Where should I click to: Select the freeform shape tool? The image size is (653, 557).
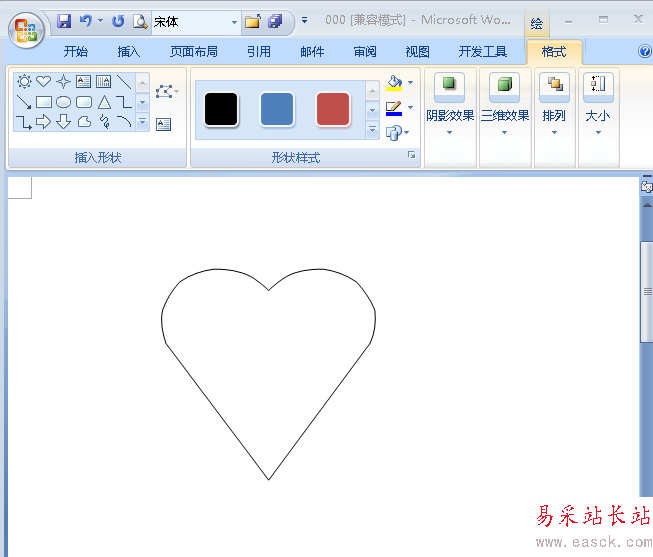coord(84,122)
